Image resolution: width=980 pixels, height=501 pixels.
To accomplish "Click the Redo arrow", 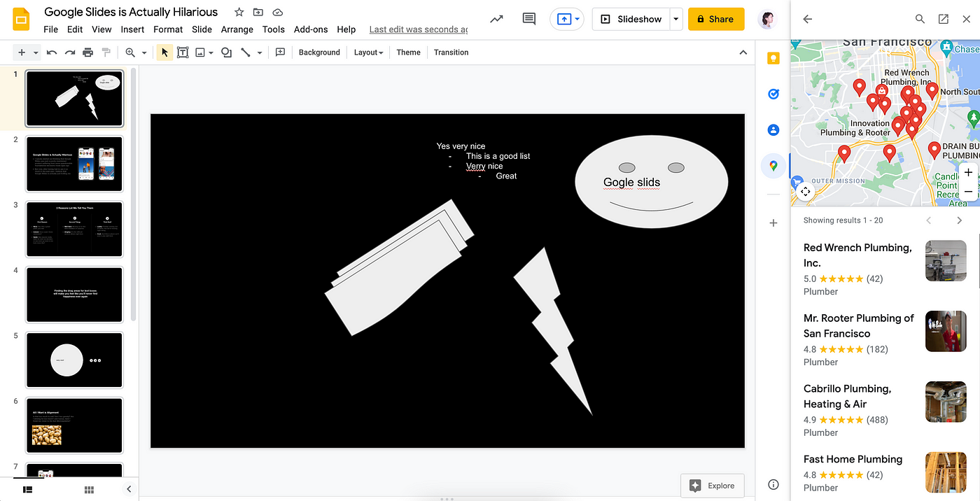I will [70, 52].
